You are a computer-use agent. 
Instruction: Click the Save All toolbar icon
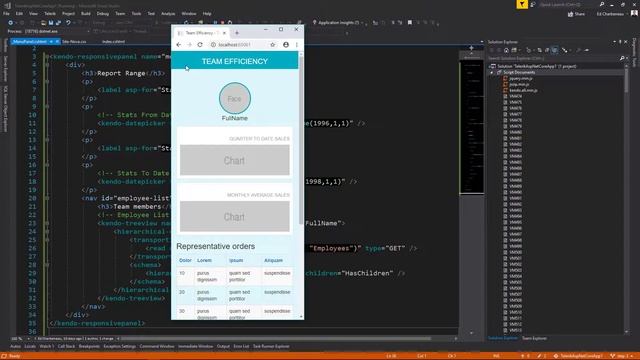[x=58, y=23]
